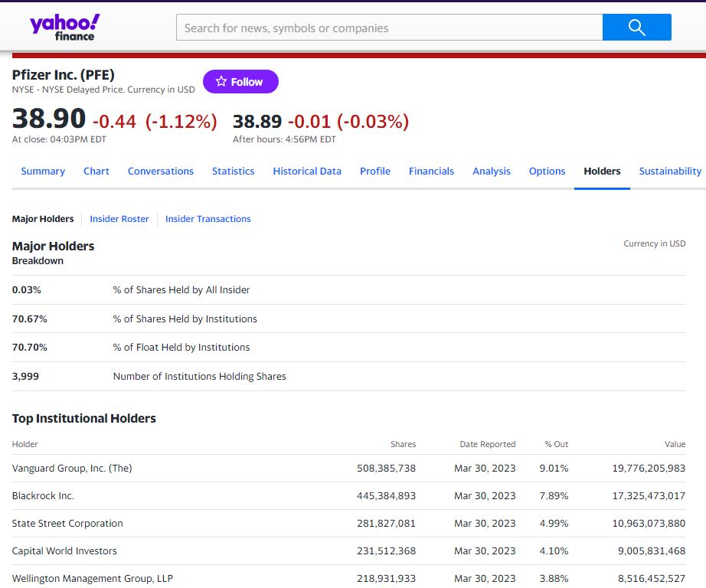Open the Options tab

point(547,171)
